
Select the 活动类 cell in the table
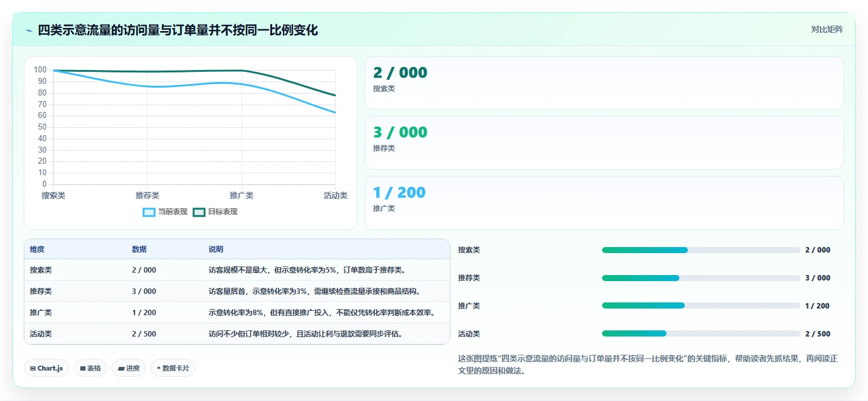pos(41,334)
